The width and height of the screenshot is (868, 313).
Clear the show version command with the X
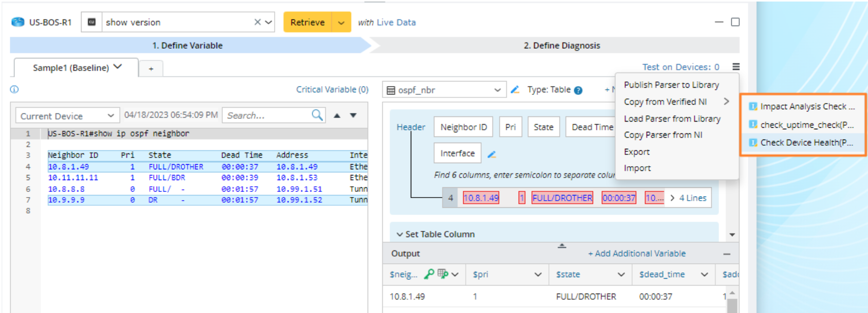(x=257, y=22)
